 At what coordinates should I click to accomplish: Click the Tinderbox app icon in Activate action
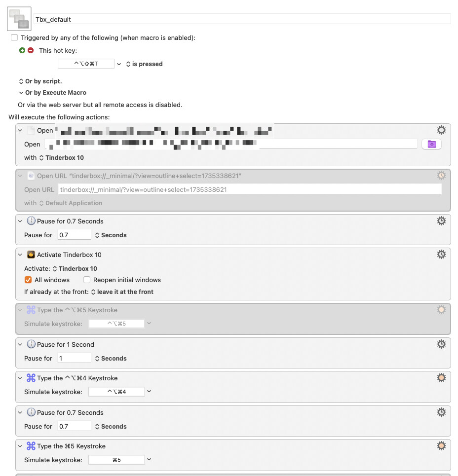31,255
